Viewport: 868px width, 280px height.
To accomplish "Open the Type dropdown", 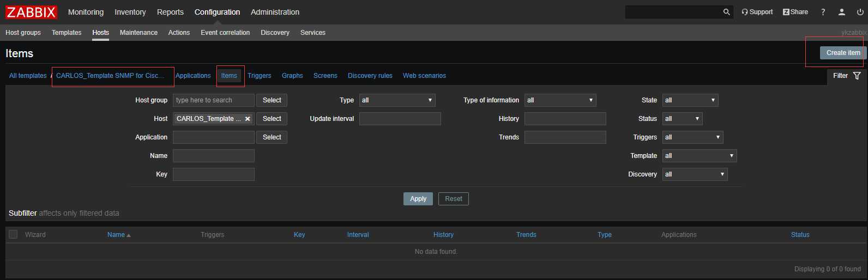I will coord(397,100).
